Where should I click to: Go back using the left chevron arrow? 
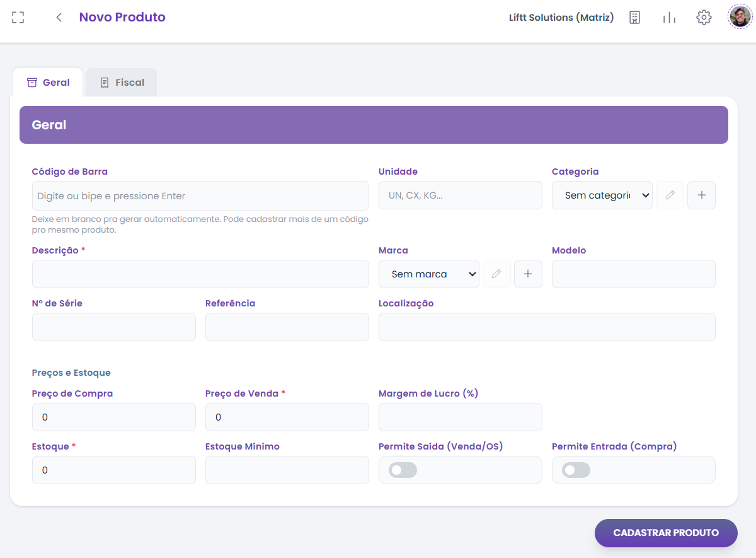pyautogui.click(x=59, y=18)
